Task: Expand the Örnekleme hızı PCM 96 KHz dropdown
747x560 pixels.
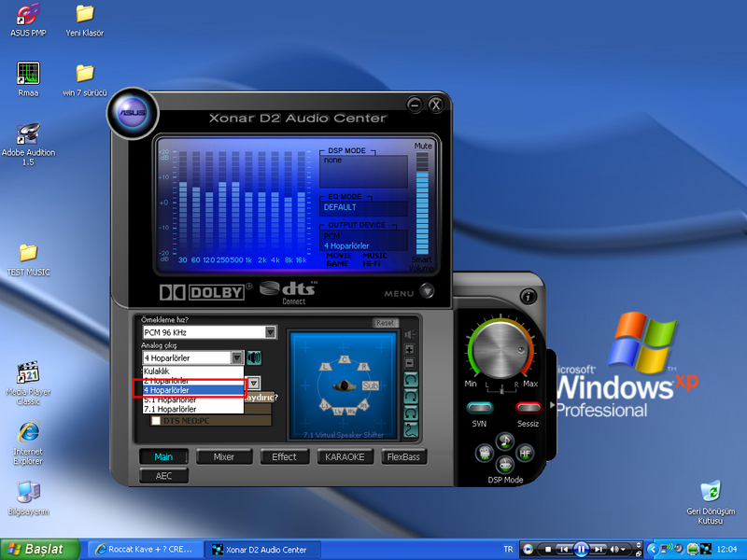Action: click(x=270, y=332)
